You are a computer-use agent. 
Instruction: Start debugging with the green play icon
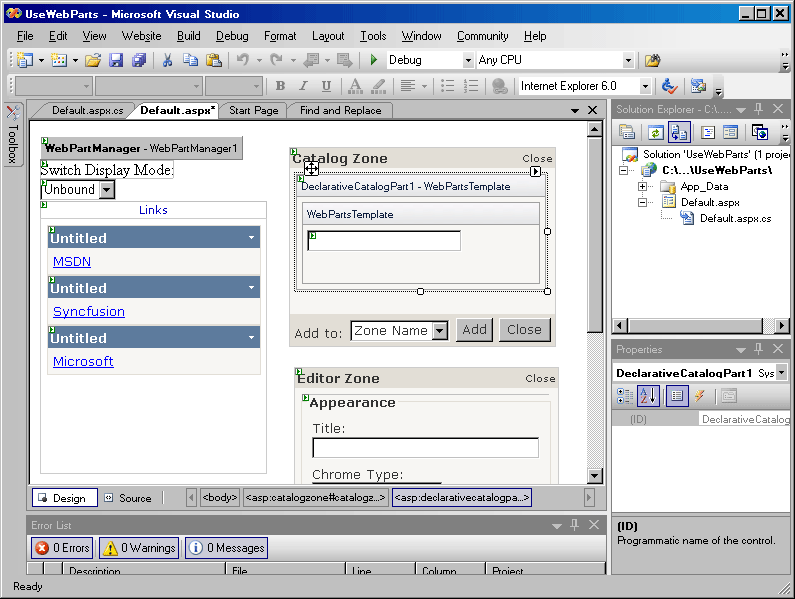click(x=374, y=61)
